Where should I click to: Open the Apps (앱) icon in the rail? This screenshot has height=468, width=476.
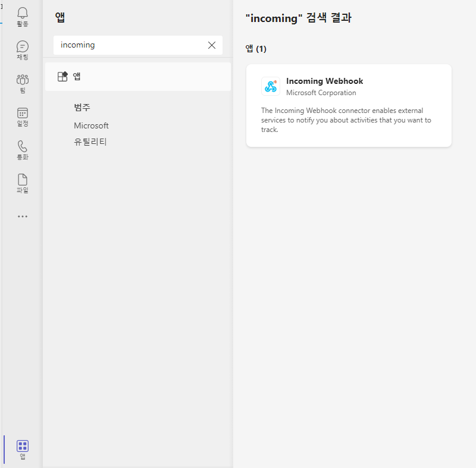[x=23, y=450]
